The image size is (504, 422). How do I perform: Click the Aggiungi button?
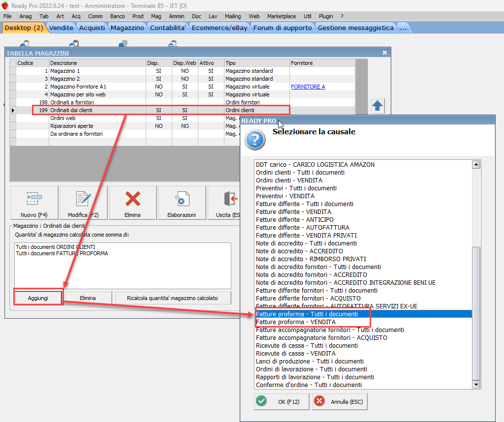(x=38, y=298)
